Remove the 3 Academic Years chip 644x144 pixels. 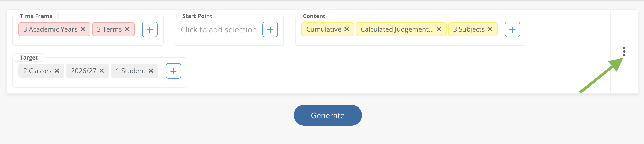[83, 29]
